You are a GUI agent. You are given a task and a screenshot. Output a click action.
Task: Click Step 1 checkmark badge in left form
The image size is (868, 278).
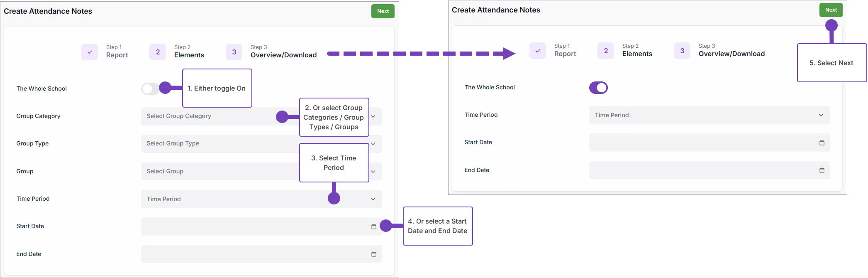(x=90, y=52)
